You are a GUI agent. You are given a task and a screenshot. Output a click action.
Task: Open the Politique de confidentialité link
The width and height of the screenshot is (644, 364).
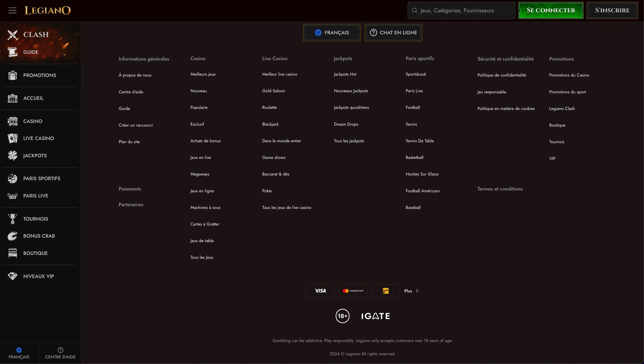(x=502, y=75)
